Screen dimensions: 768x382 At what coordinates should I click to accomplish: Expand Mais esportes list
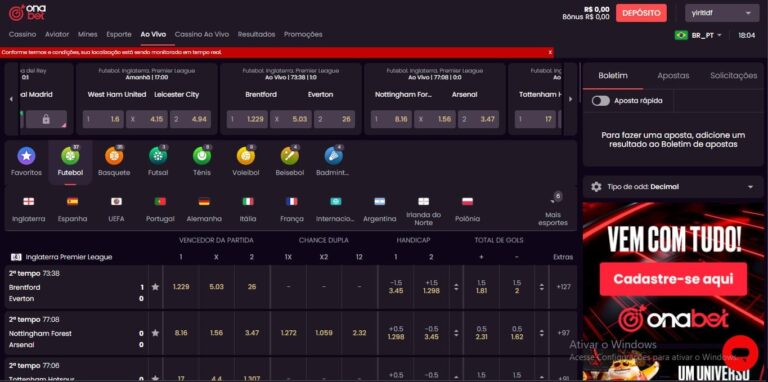tap(553, 210)
